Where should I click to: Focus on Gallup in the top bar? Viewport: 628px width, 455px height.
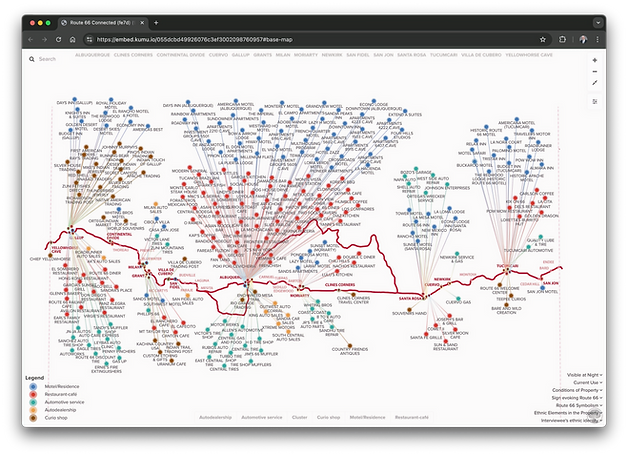(x=240, y=55)
